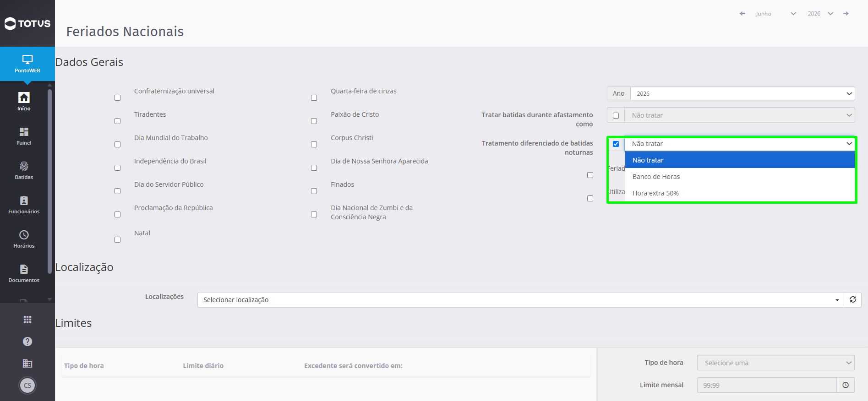Check Corpus Christi holiday
Viewport: 868px width, 401px height.
pos(314,145)
